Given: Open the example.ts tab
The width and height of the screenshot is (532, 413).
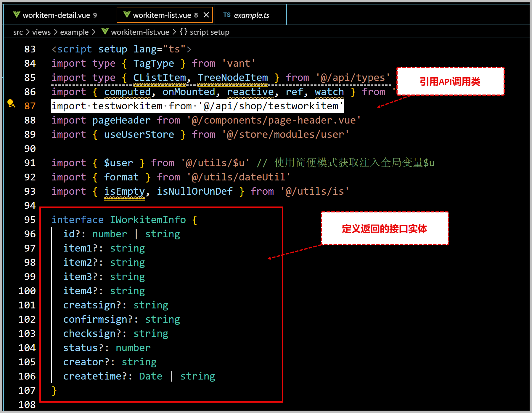Looking at the screenshot, I should (x=251, y=15).
